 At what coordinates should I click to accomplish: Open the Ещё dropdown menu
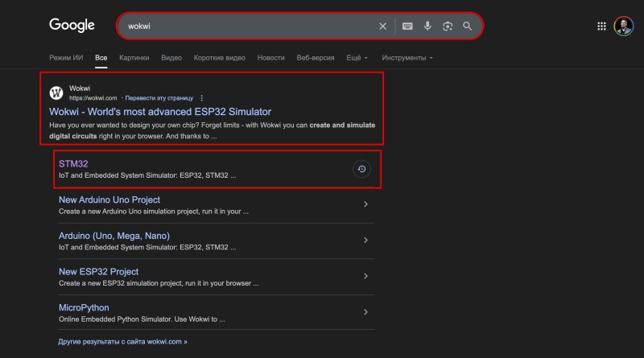[357, 58]
